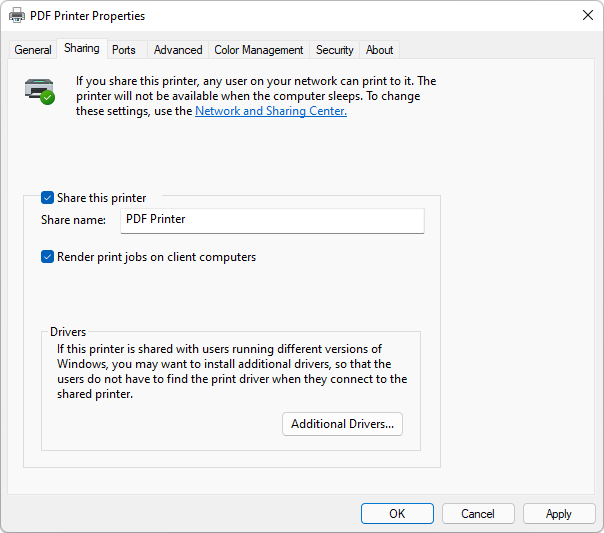Screen dimensions: 604x533
Task: Click inside the Share name text field
Action: coord(272,221)
